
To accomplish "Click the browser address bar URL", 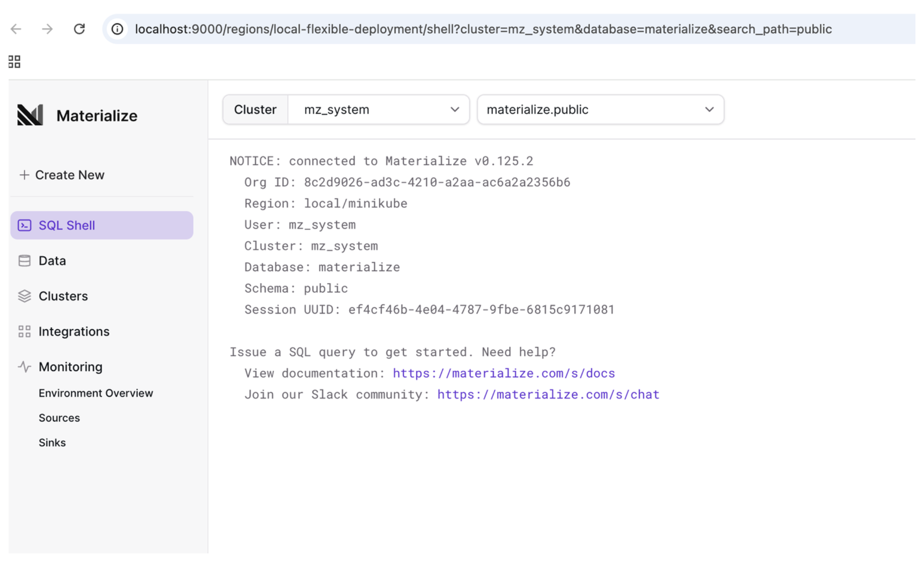I will click(x=483, y=29).
